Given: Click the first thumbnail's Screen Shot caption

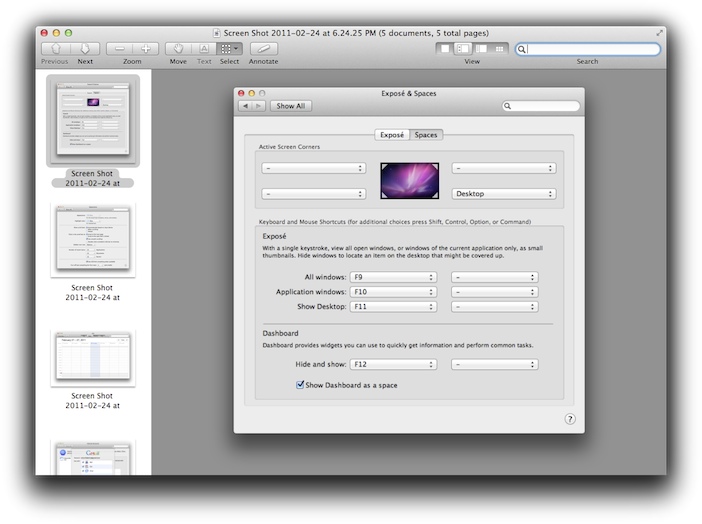Looking at the screenshot, I should coord(92,178).
